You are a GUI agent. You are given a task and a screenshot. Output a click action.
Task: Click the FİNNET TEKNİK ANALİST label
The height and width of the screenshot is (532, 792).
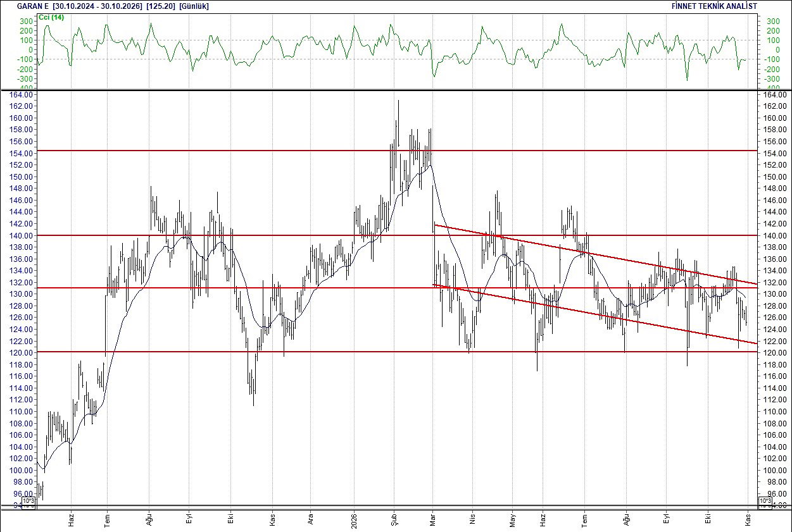(x=714, y=6)
